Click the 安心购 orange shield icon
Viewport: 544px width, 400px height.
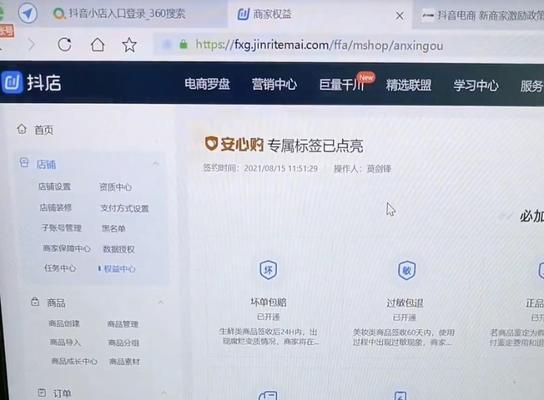point(211,143)
